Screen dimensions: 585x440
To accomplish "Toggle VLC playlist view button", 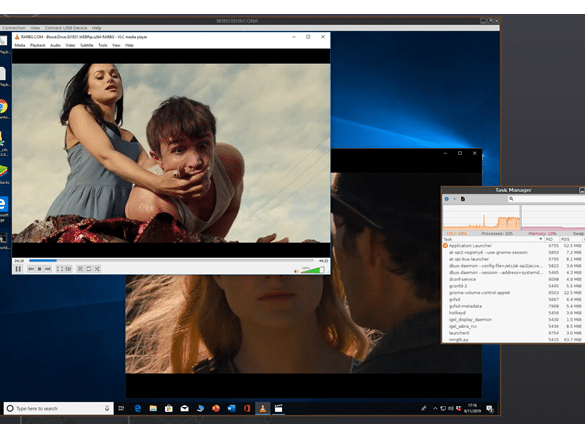I will 80,269.
